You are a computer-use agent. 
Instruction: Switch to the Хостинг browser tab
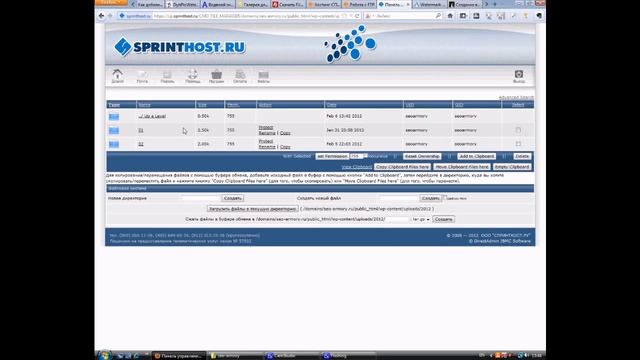324,4
